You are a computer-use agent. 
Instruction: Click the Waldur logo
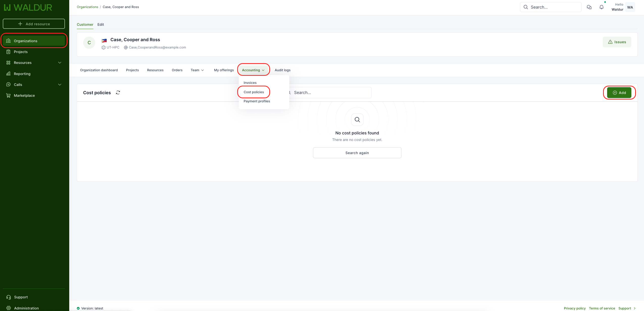tap(28, 8)
